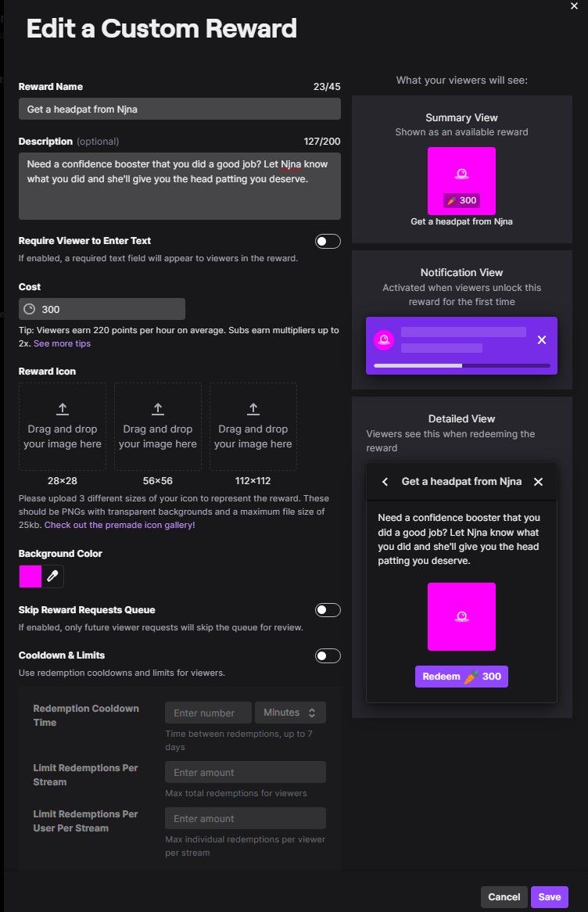Visit the premade icon gallery
This screenshot has width=588, height=912.
(120, 525)
